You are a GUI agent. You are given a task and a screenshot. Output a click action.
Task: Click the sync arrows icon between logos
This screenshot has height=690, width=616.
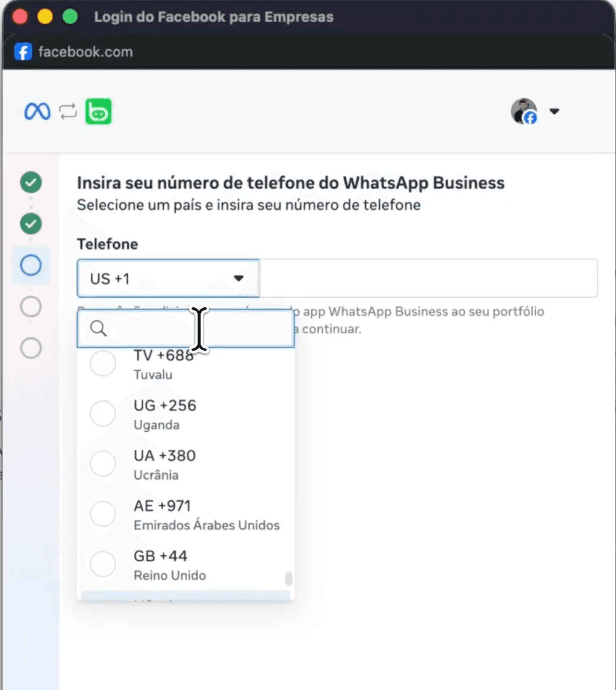pyautogui.click(x=68, y=111)
